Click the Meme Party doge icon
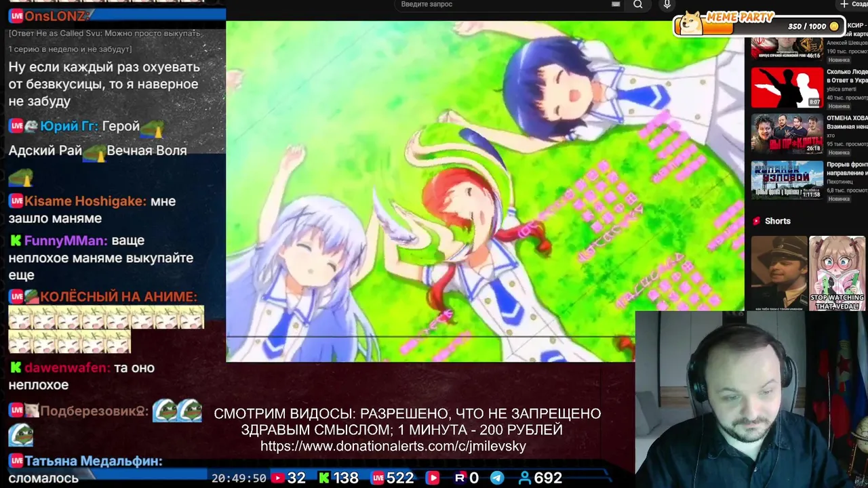This screenshot has width=868, height=488. pos(692,23)
